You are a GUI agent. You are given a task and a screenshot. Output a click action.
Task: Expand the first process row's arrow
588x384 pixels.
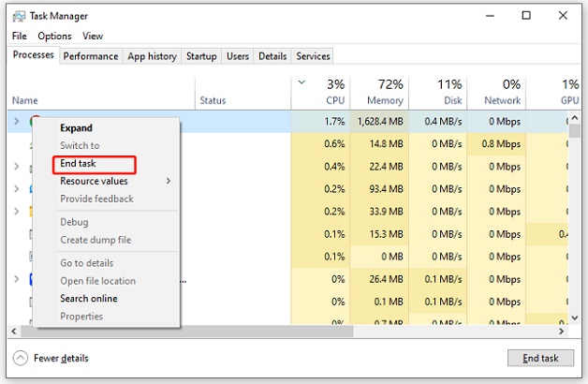pyautogui.click(x=17, y=121)
